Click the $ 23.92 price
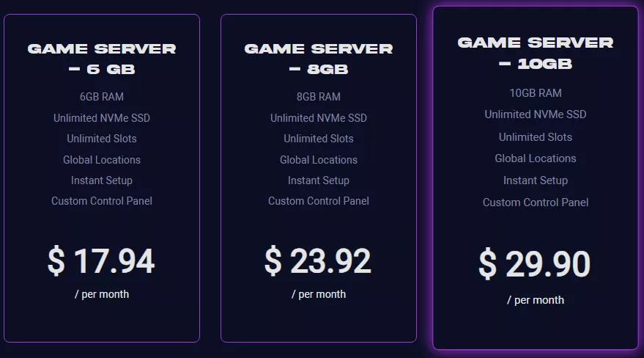 (x=318, y=261)
